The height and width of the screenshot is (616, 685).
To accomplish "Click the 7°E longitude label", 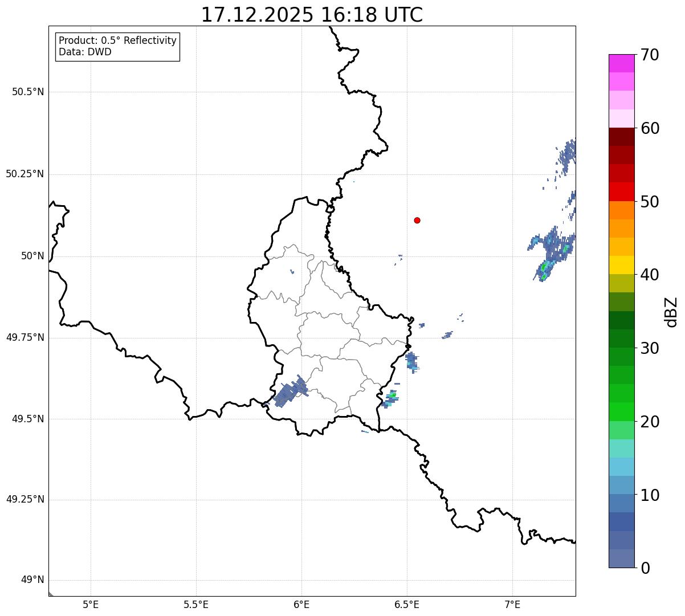I will click(x=512, y=605).
